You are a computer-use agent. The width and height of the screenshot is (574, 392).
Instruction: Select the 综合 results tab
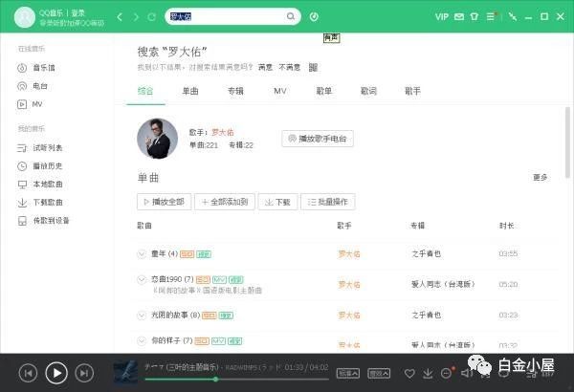coord(145,91)
